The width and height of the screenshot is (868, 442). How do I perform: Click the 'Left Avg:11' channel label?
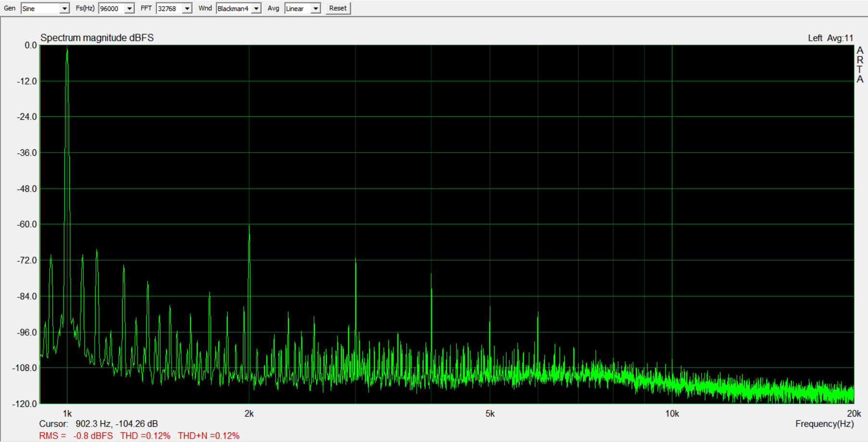click(x=831, y=38)
